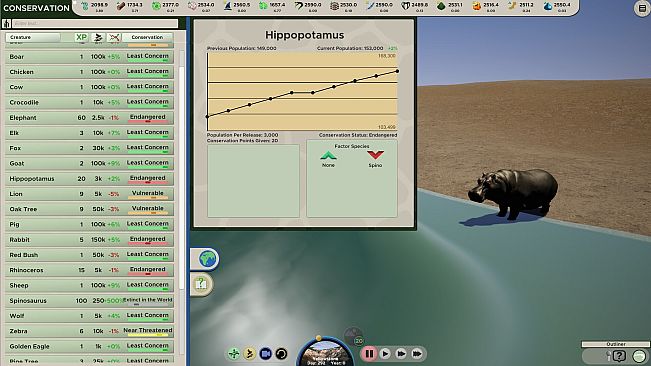Open the globe world map button

tap(207, 259)
